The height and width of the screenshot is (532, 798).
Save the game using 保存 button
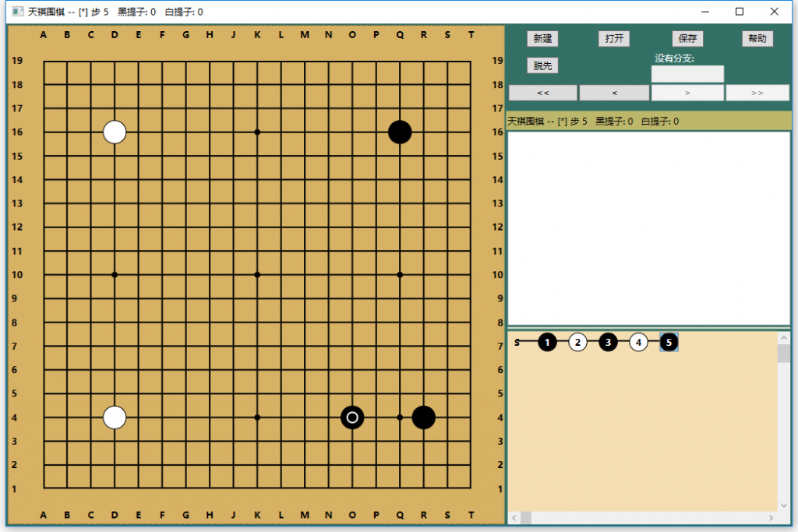tap(687, 39)
